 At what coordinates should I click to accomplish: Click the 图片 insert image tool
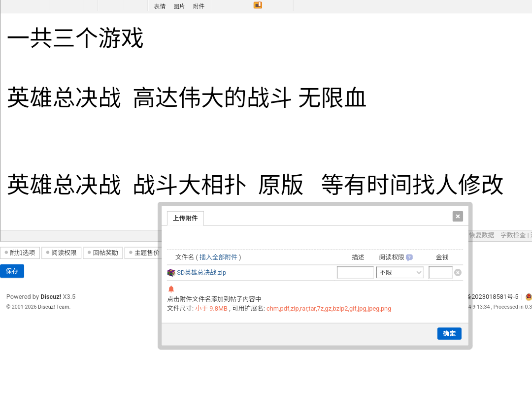(179, 6)
